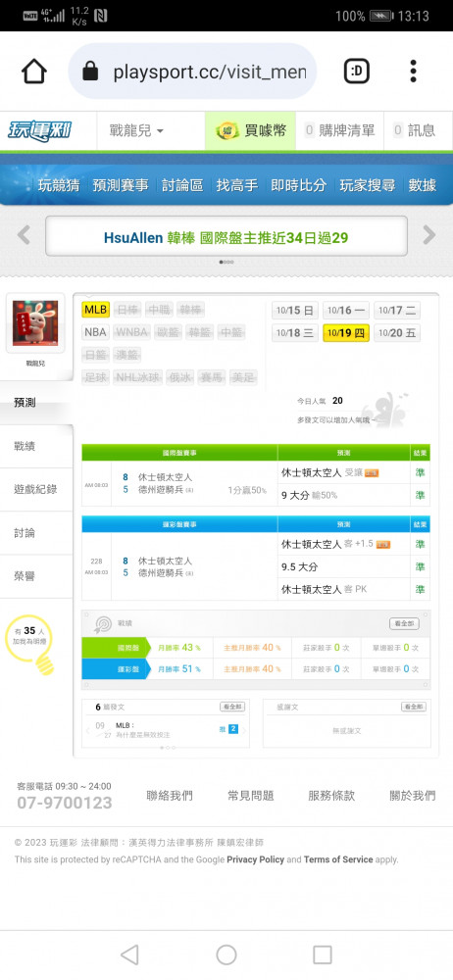Screen dimensions: 453x980
Task: Tap the Android back navigation triangle
Action: (129, 955)
